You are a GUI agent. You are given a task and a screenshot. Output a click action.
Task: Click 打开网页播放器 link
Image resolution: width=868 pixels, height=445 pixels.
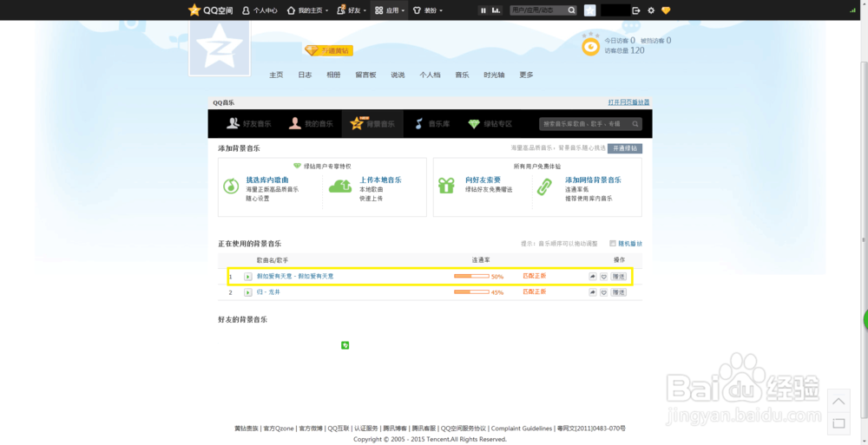[628, 102]
